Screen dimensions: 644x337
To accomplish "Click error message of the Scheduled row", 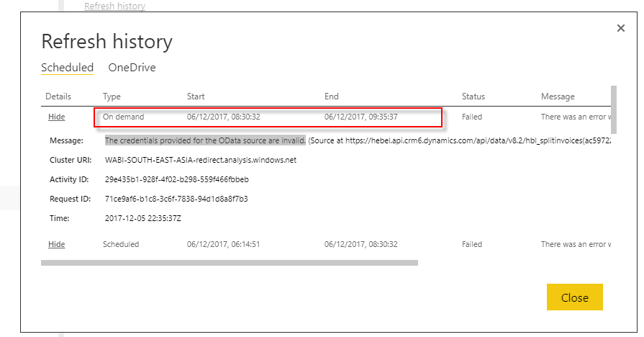I will [576, 244].
